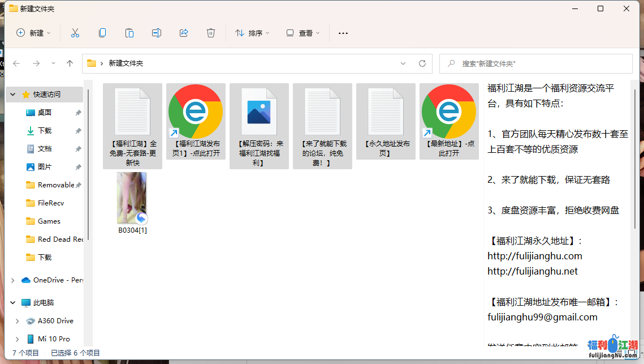Open the 查看 view dropdown
The height and width of the screenshot is (364, 644).
(302, 33)
